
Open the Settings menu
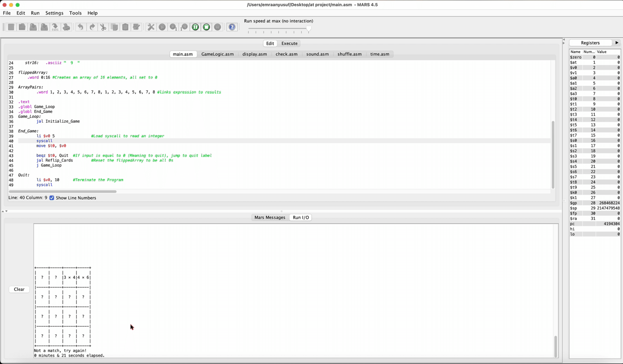pyautogui.click(x=54, y=13)
